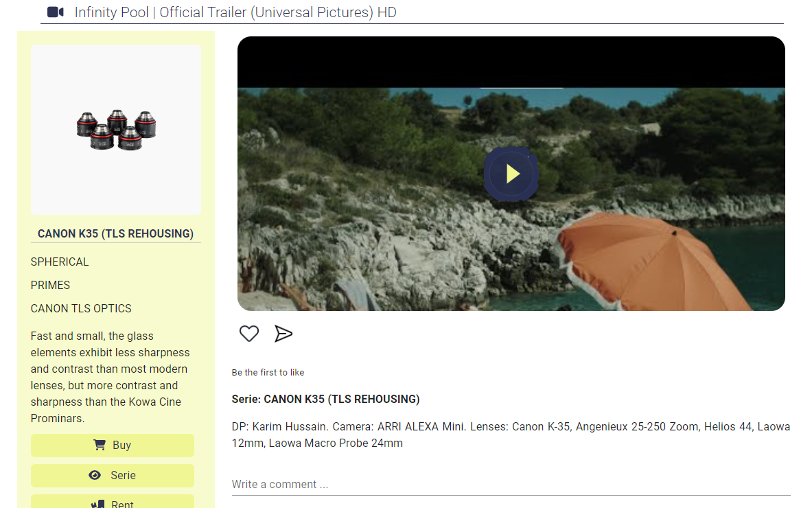Open the Canon K35 lens set thumbnail

pos(116,130)
